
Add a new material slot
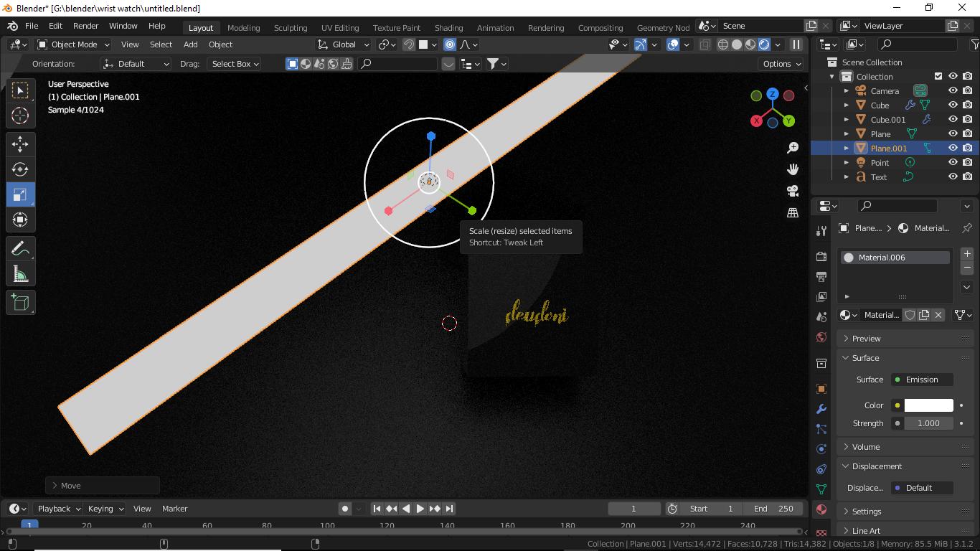[x=967, y=253]
